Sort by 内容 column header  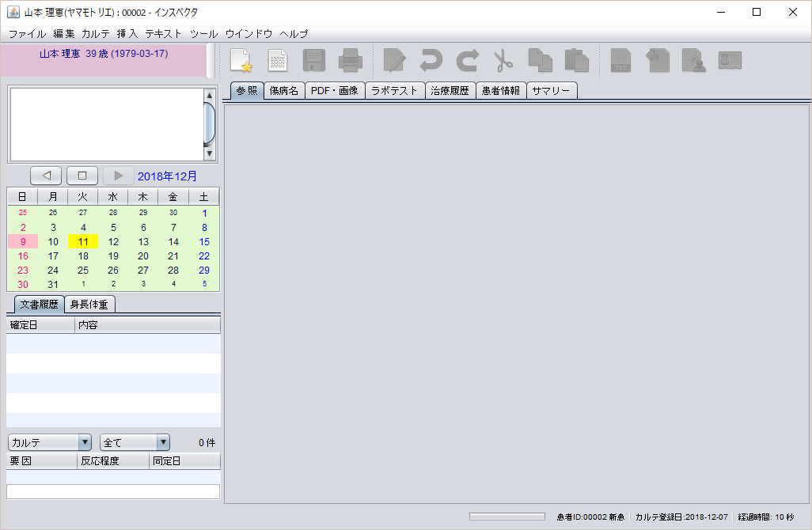147,325
